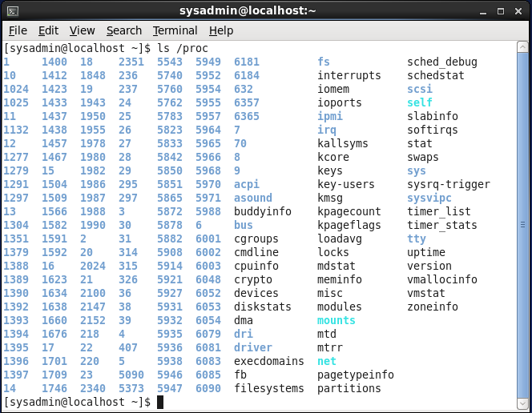Click the 'pagetypeinfo' entry
The image size is (532, 413).
click(x=355, y=375)
